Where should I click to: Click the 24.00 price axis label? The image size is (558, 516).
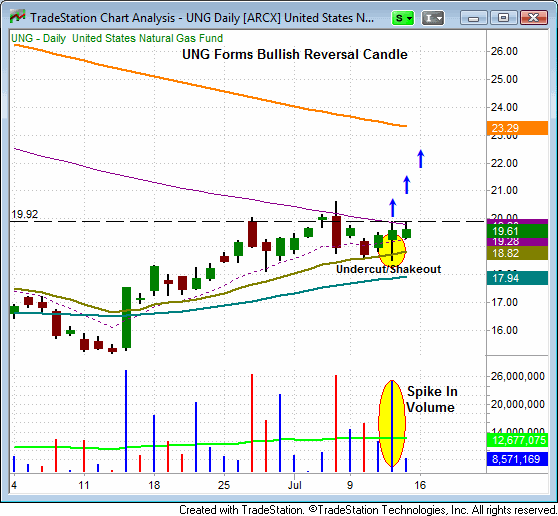click(504, 107)
